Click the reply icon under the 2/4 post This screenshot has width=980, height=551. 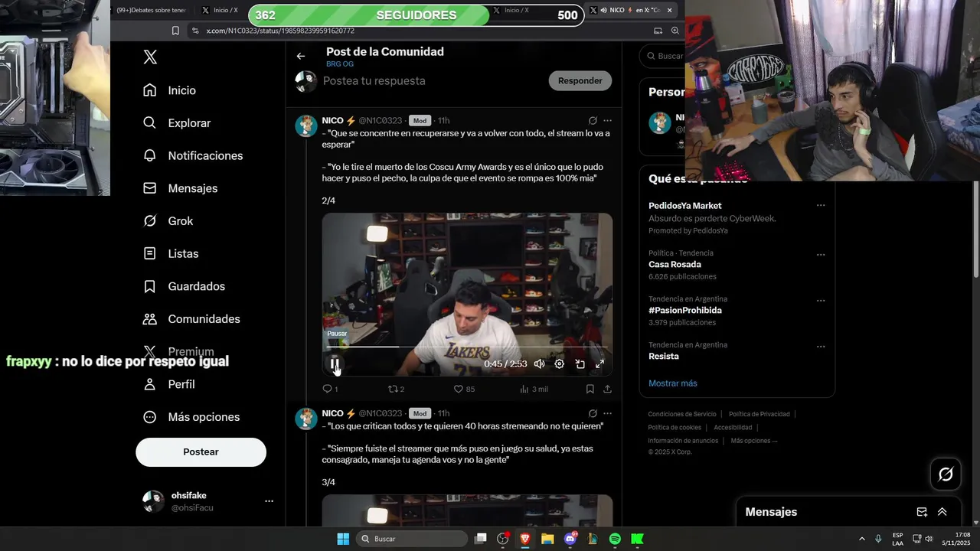click(x=327, y=390)
